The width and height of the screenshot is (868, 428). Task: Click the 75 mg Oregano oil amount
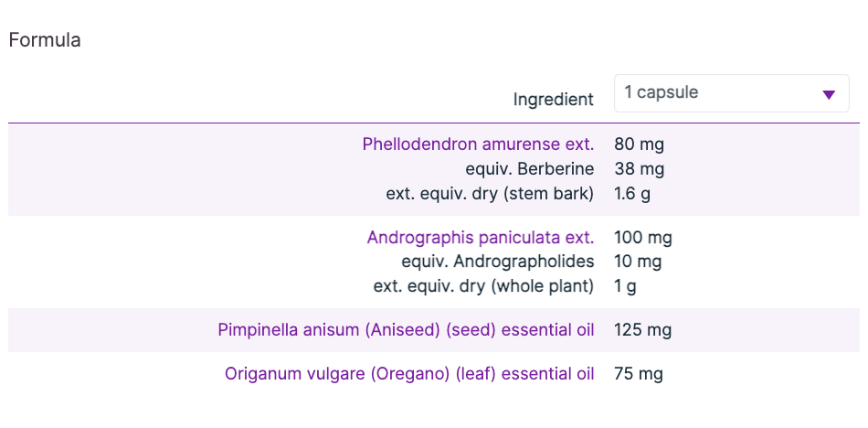tap(639, 374)
